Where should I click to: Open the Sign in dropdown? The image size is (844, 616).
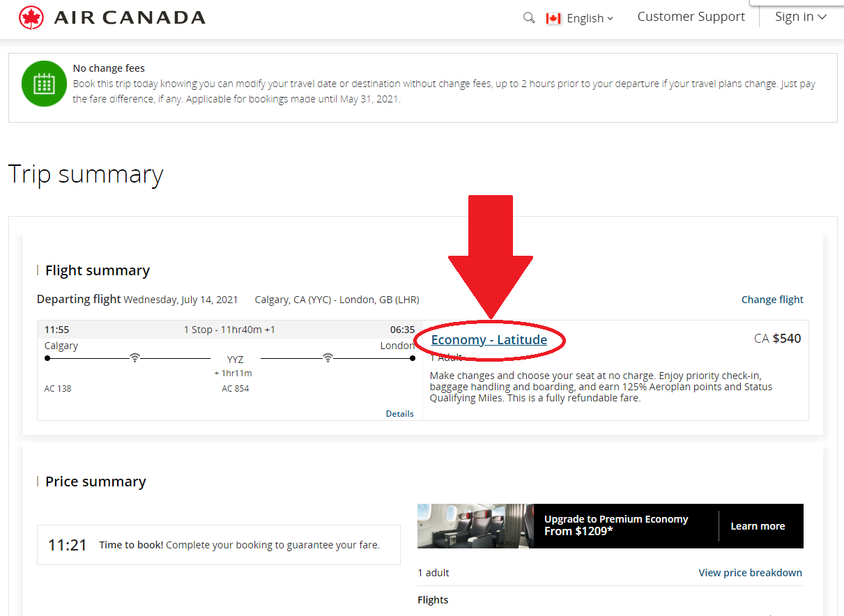[x=800, y=17]
